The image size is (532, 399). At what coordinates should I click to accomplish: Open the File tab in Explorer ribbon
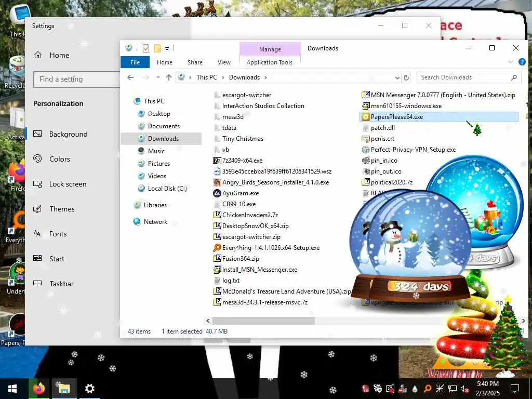point(135,62)
